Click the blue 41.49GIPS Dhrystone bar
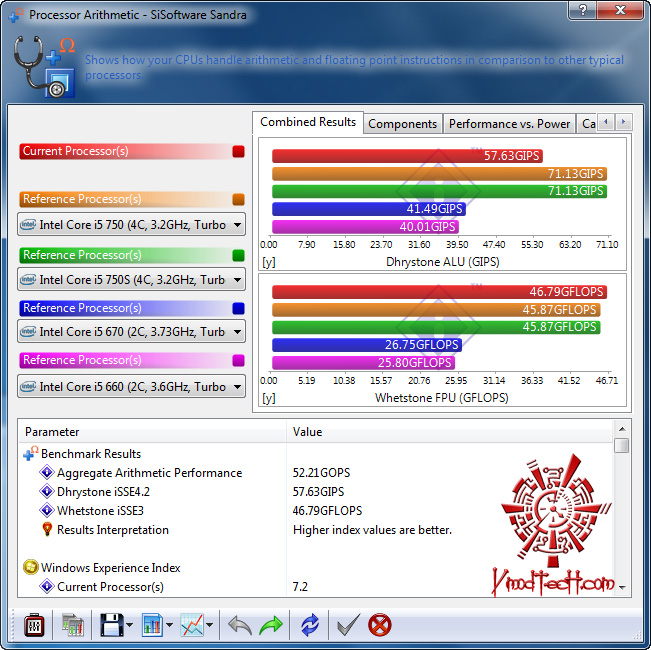 (369, 209)
